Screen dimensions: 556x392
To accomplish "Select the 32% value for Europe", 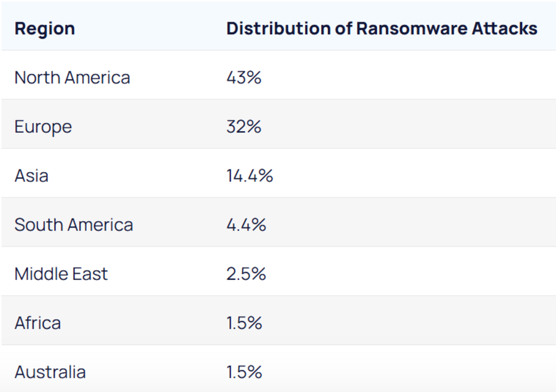I will [243, 127].
